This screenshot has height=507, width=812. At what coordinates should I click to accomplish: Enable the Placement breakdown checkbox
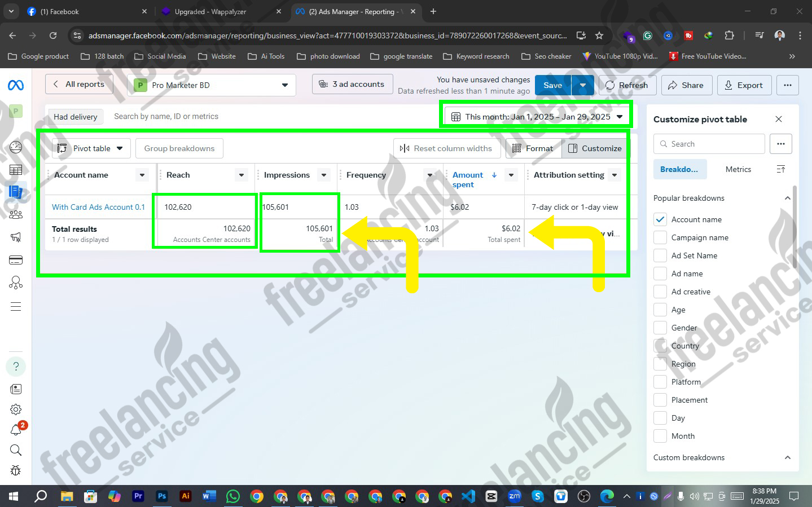660,400
